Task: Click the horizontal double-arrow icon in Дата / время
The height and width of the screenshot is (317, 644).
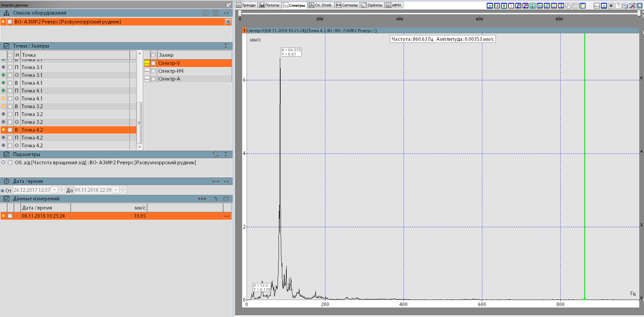Action: pos(216,181)
